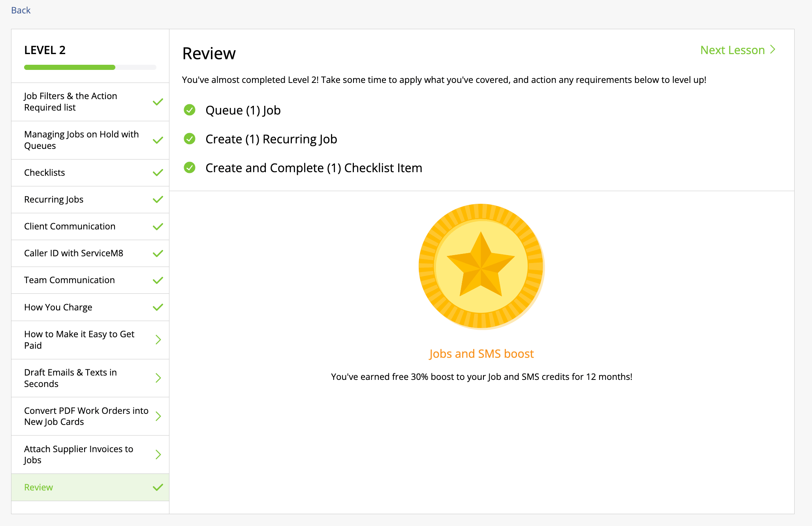Click checkmark icon beside Checklists lesson
Image resolution: width=812 pixels, height=526 pixels.
158,173
